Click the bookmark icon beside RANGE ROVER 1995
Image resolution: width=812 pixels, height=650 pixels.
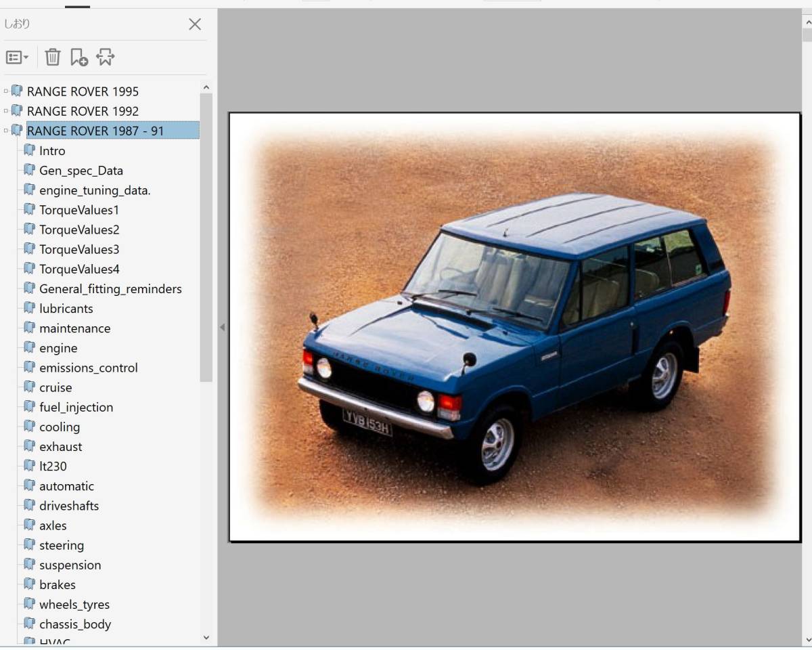point(17,91)
